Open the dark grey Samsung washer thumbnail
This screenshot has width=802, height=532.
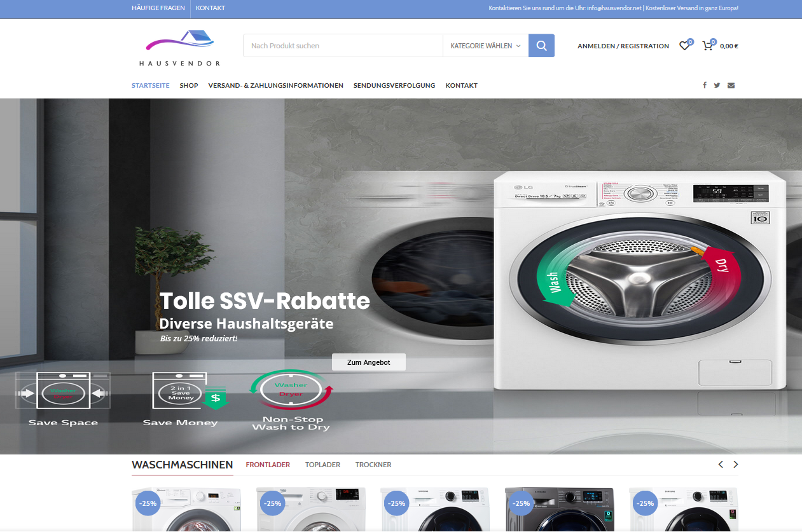click(x=560, y=510)
